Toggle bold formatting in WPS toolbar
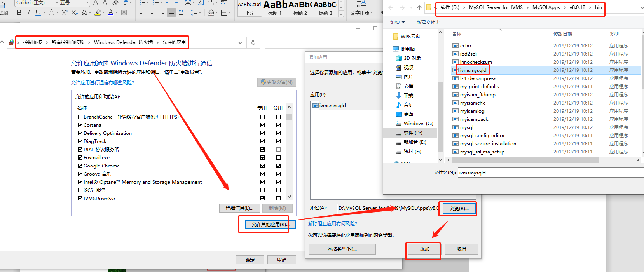This screenshot has width=644, height=272. tap(19, 12)
